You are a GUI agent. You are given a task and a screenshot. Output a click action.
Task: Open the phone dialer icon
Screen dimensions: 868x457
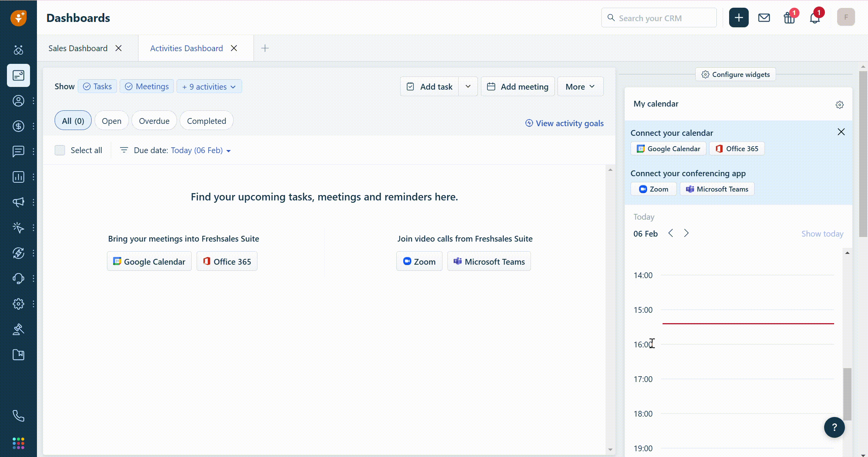coord(18,416)
